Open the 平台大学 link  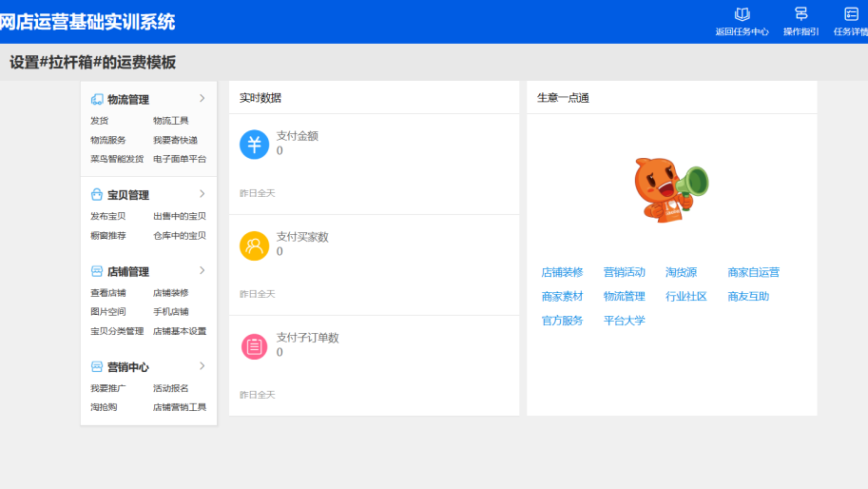(x=624, y=320)
